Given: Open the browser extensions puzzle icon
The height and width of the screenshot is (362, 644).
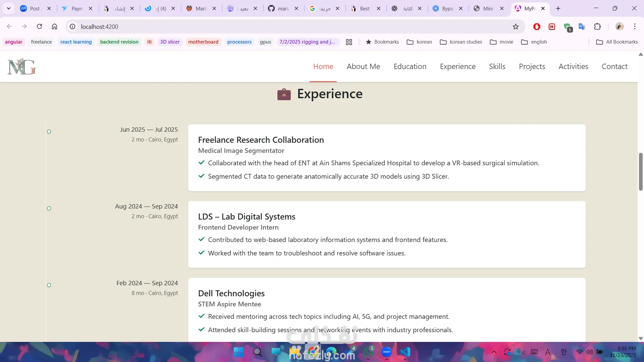Looking at the screenshot, I should [597, 26].
